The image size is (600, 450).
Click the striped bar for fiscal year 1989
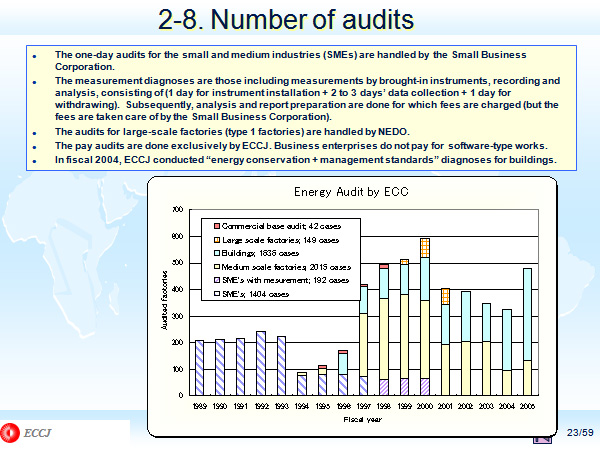tap(200, 368)
